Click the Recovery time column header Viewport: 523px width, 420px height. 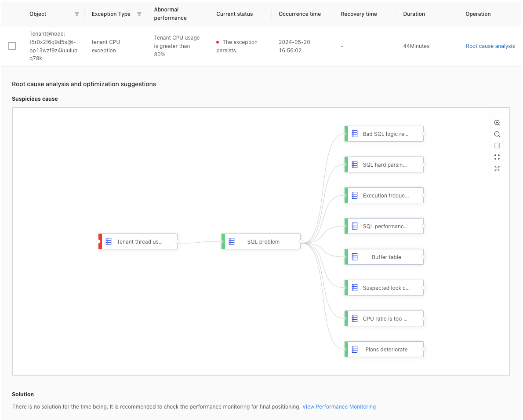point(359,14)
